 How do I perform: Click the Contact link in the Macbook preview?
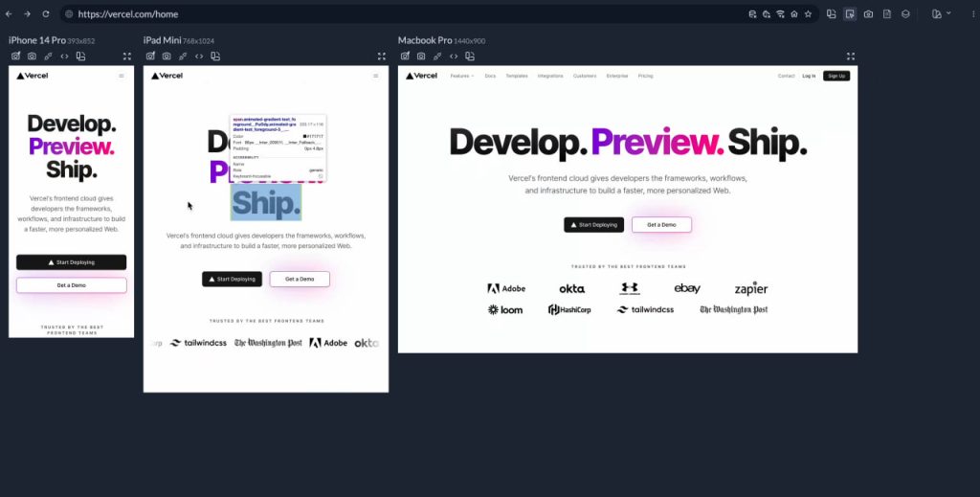click(x=787, y=76)
